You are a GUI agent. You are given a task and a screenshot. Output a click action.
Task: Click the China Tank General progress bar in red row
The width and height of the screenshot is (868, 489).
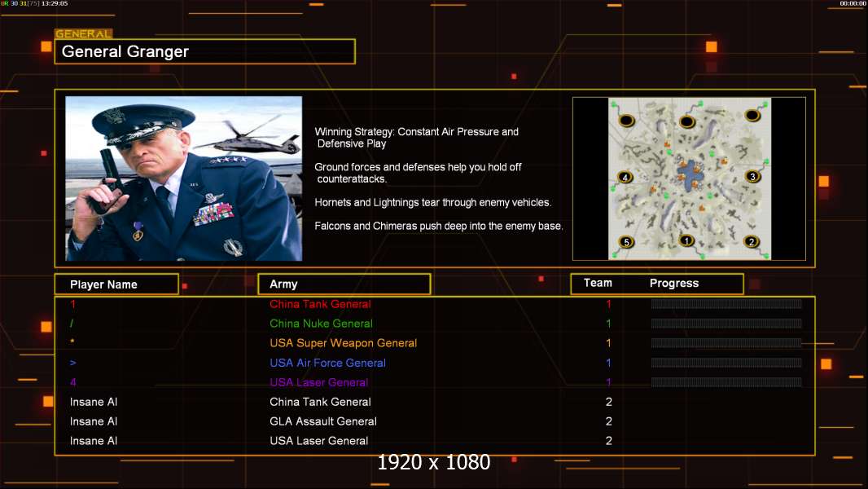[726, 304]
